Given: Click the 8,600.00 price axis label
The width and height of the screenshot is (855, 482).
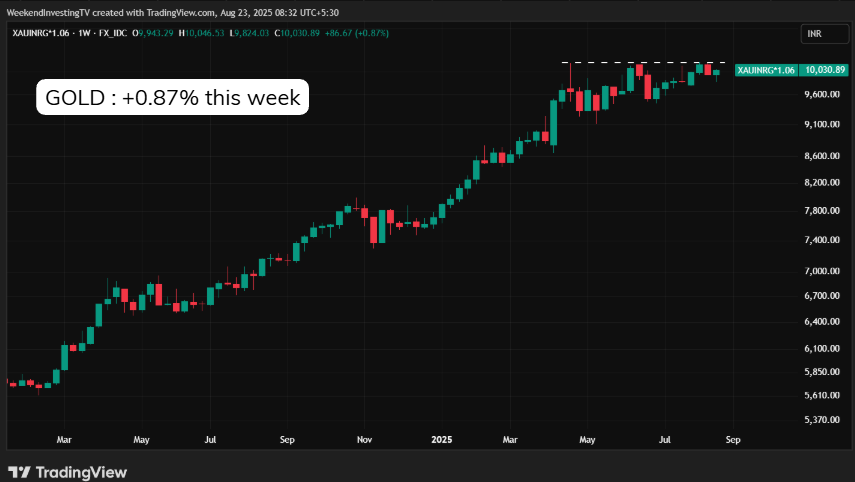Looking at the screenshot, I should [x=822, y=156].
